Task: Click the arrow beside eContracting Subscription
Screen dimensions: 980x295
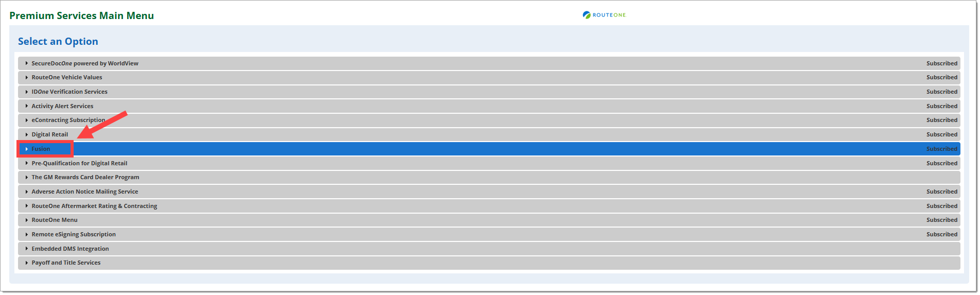Action: click(27, 120)
